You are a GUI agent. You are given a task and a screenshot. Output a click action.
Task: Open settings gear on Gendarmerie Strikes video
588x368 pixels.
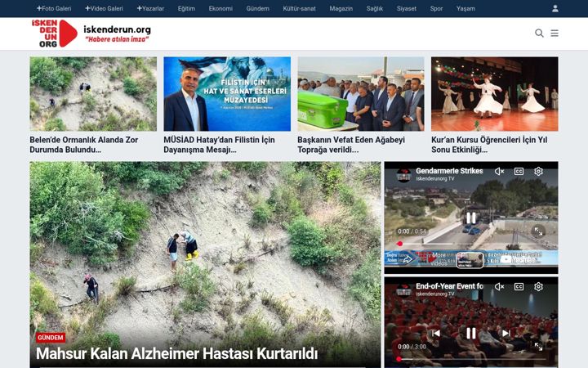click(x=538, y=171)
